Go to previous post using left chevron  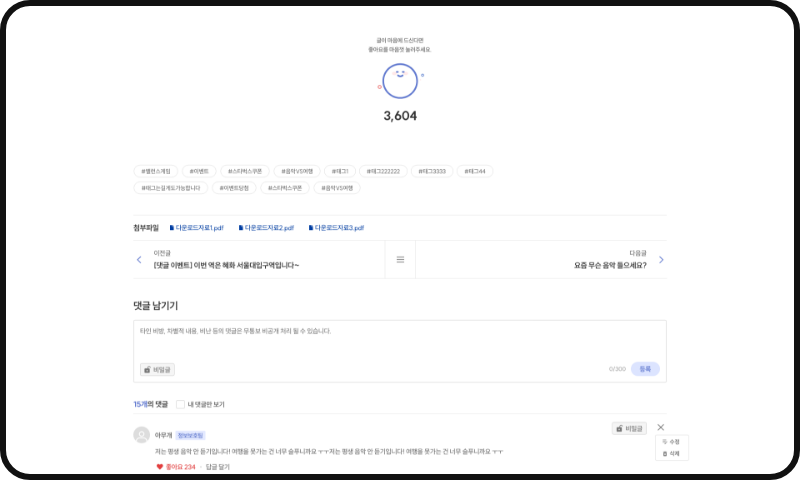click(x=139, y=260)
